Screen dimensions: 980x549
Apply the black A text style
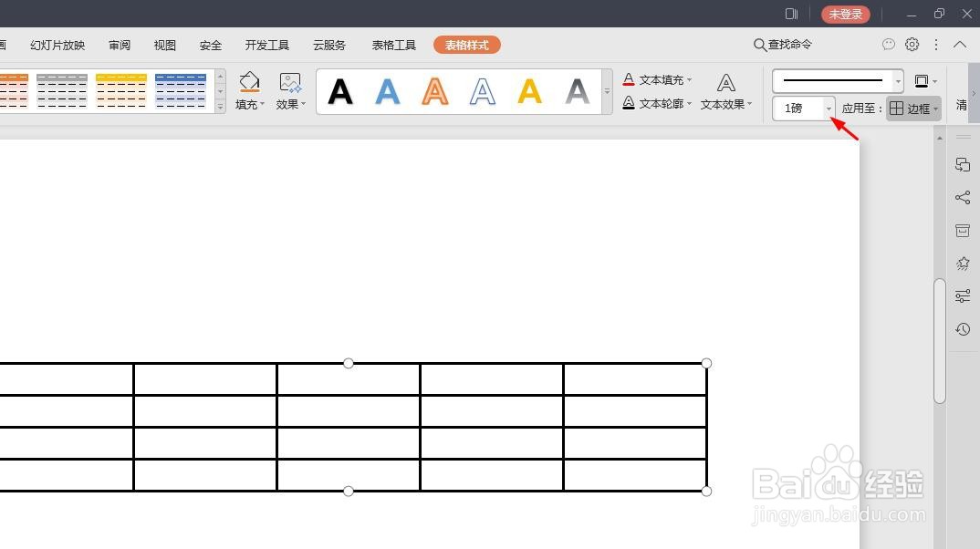(340, 92)
